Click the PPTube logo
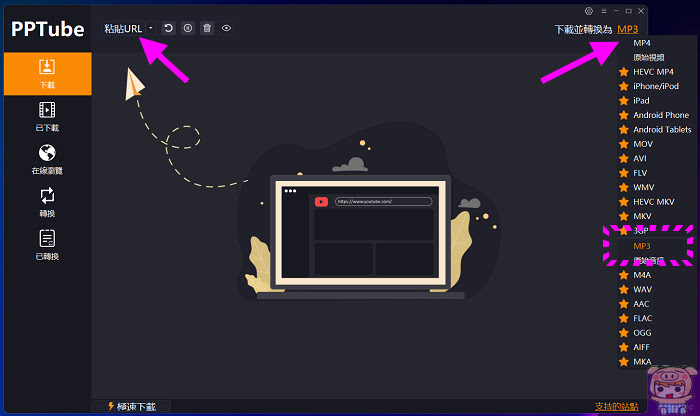Screen dimensions: 700x416 47,29
